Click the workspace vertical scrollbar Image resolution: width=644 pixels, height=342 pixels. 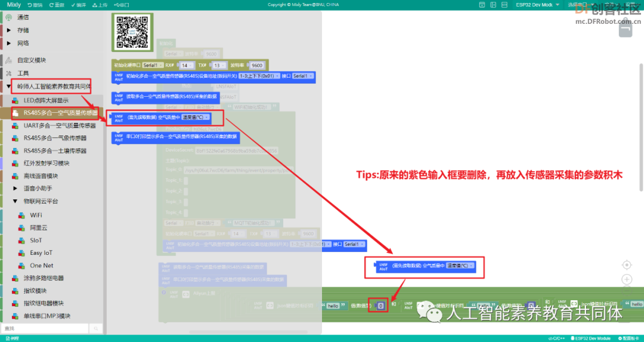(641, 127)
